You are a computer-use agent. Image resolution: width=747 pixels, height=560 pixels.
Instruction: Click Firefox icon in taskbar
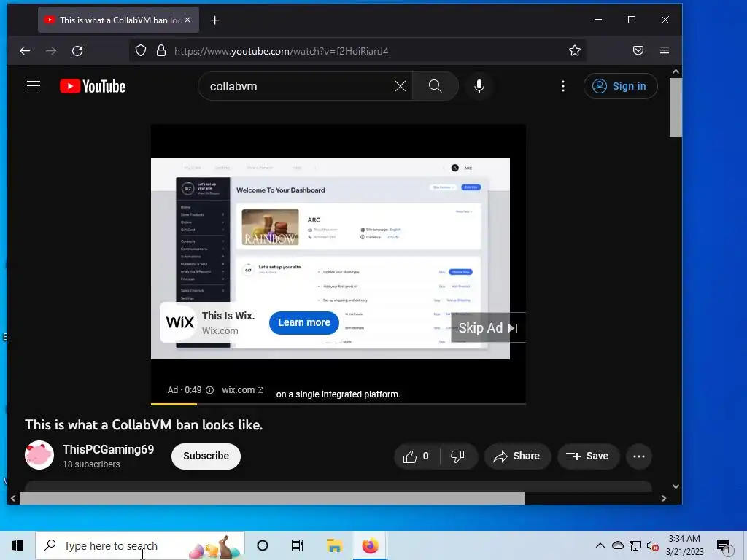coord(370,545)
